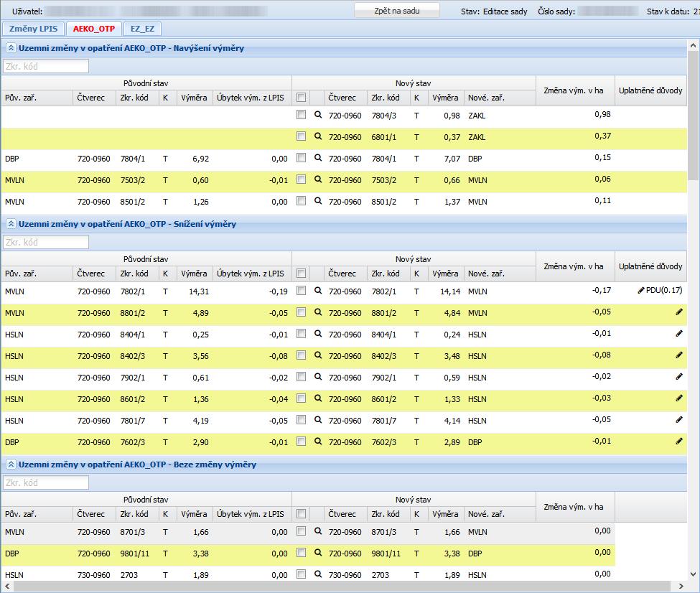Viewport: 700px width, 593px height.
Task: Click Stav: Editace sady status text
Action: coord(494,11)
